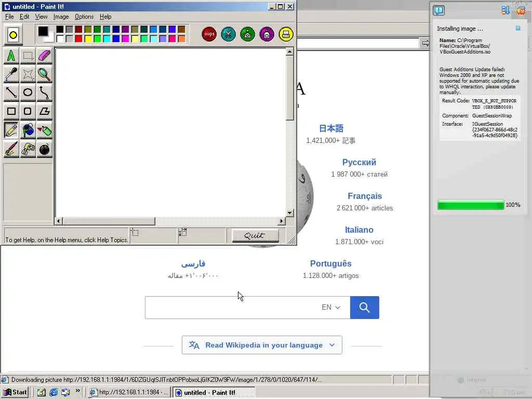Click the canvas vertical scrollbar up arrow
Viewport: 532px width, 399px height.
coord(289,51)
